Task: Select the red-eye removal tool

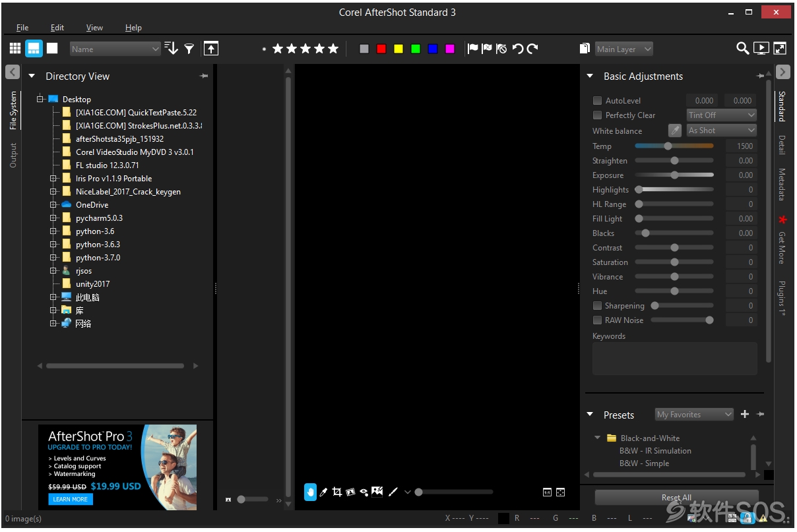Action: click(x=364, y=492)
